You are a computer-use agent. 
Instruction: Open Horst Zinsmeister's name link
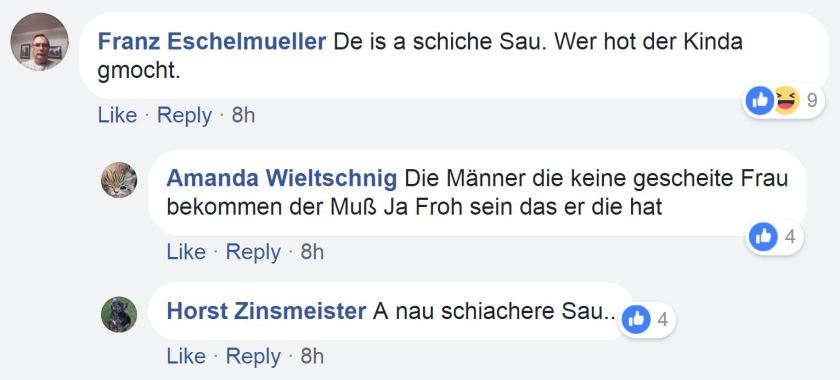266,310
